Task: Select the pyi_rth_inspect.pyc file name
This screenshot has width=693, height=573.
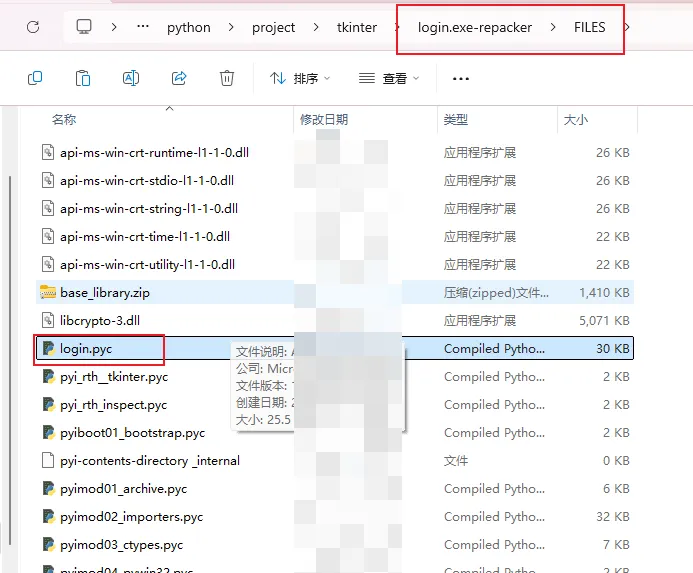Action: [114, 405]
